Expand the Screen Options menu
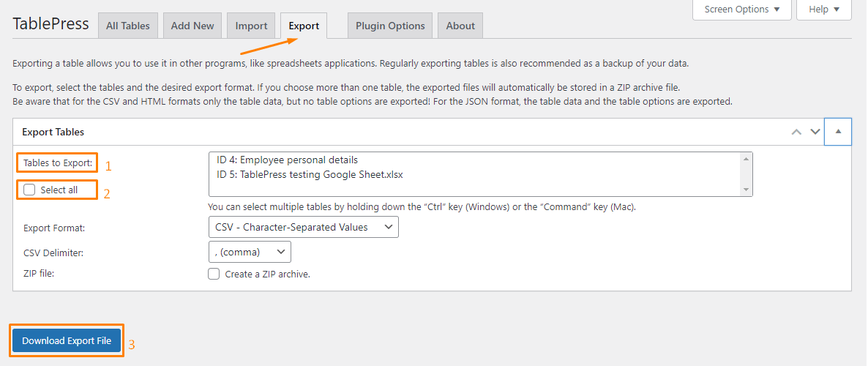868x366 pixels. 741,10
